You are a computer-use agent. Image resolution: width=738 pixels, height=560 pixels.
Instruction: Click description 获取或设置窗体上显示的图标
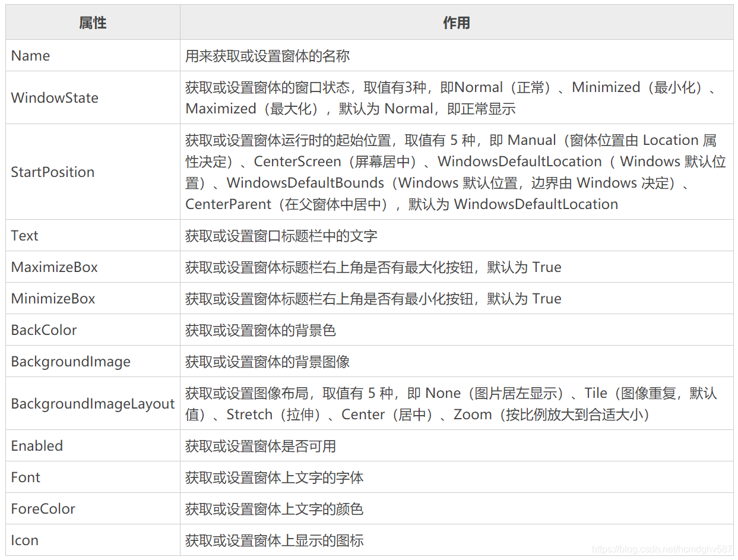pyautogui.click(x=274, y=540)
